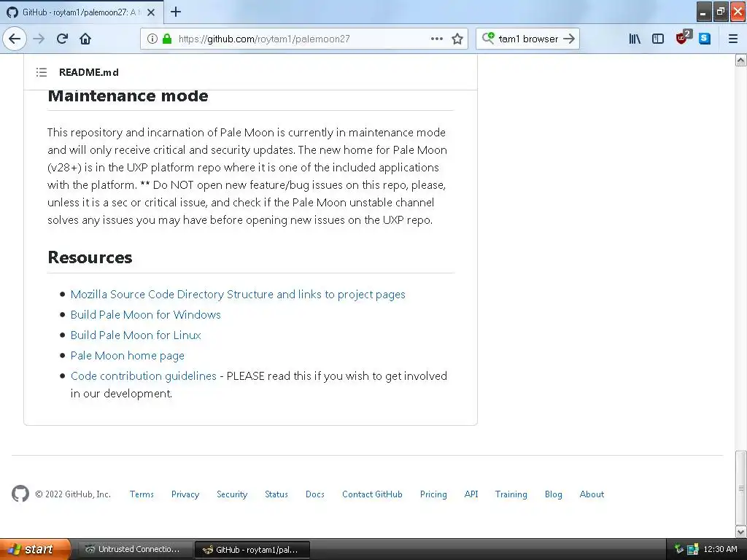The width and height of the screenshot is (747, 560).
Task: Open the Pale Moon home page link
Action: click(127, 356)
